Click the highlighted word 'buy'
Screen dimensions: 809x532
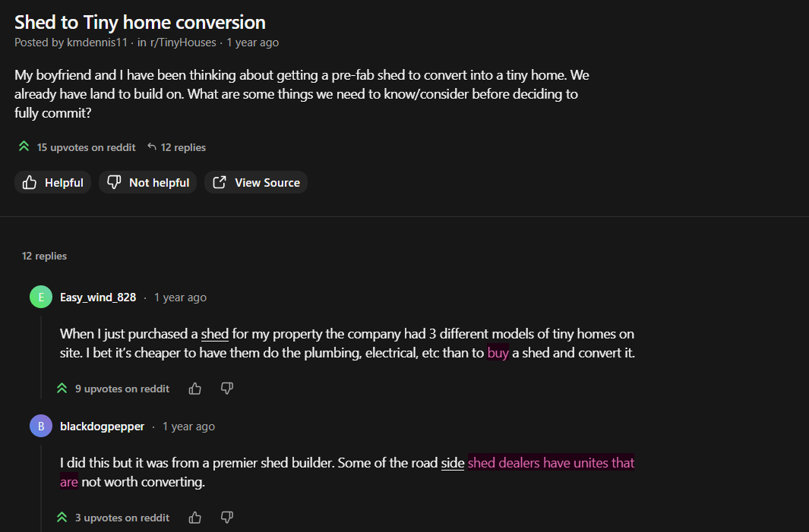[x=498, y=353]
